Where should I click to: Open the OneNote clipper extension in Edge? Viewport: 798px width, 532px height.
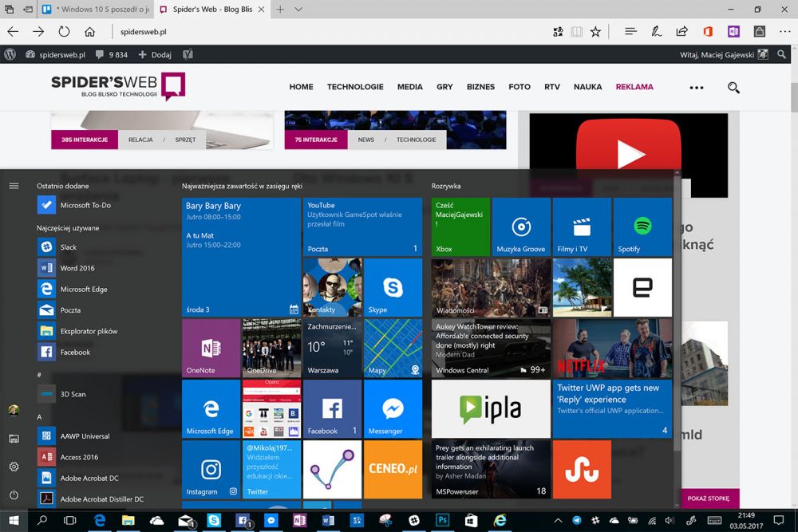tap(733, 32)
